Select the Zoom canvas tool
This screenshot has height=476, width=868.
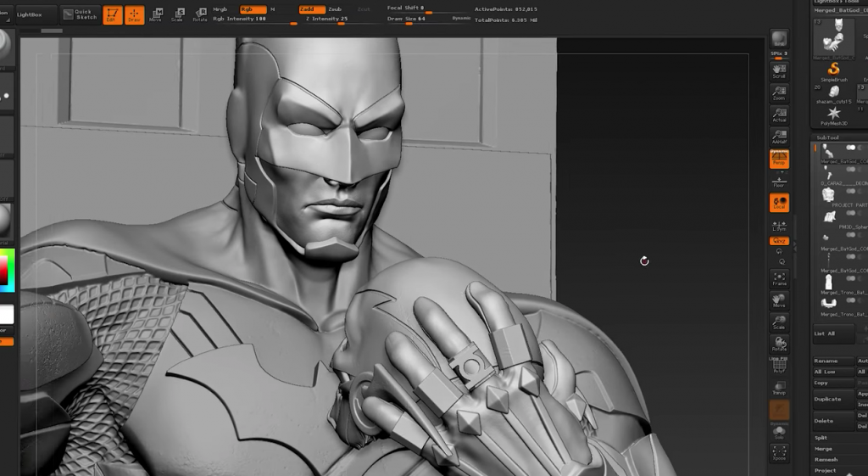[780, 93]
